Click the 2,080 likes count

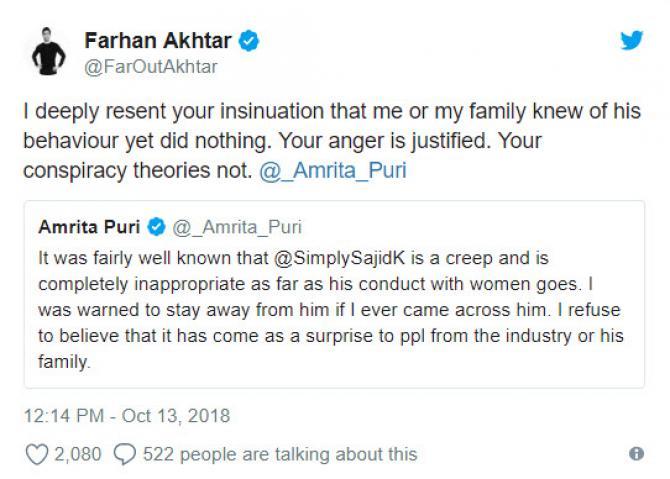point(78,454)
